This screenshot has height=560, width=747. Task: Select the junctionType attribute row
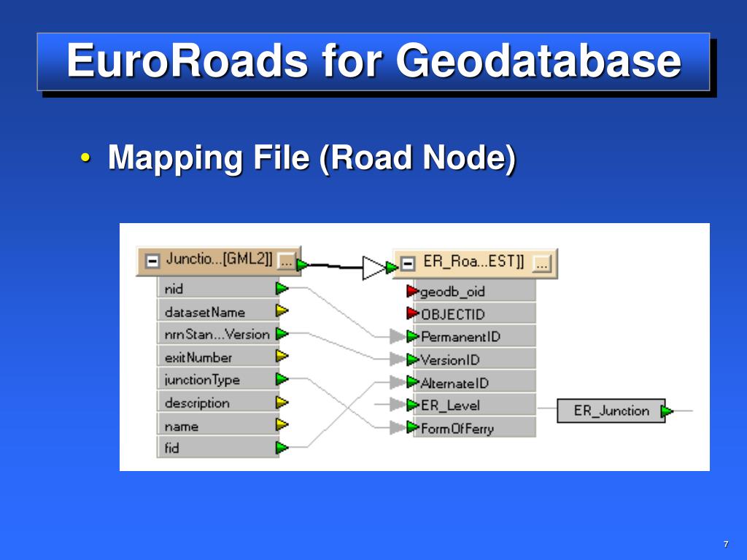tap(217, 379)
